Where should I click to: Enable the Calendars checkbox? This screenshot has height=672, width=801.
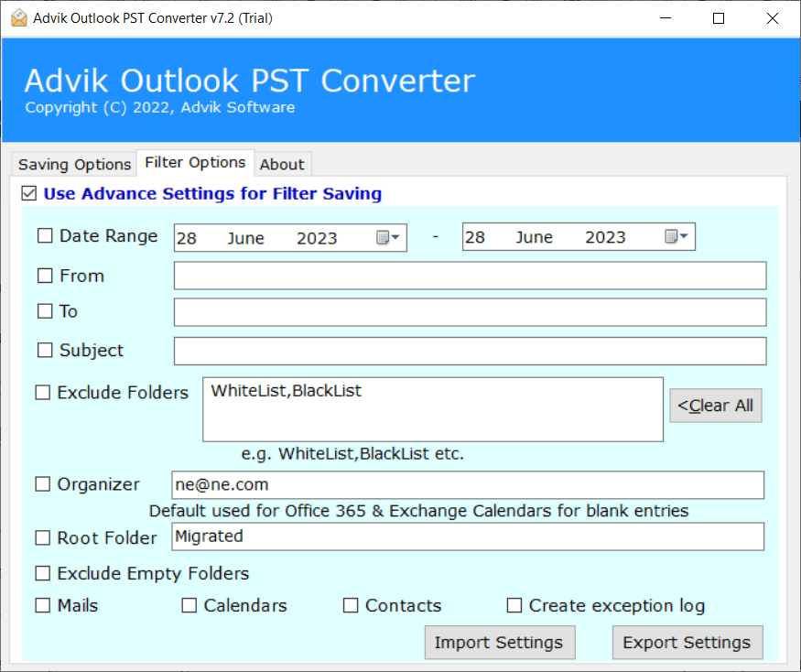(x=189, y=605)
